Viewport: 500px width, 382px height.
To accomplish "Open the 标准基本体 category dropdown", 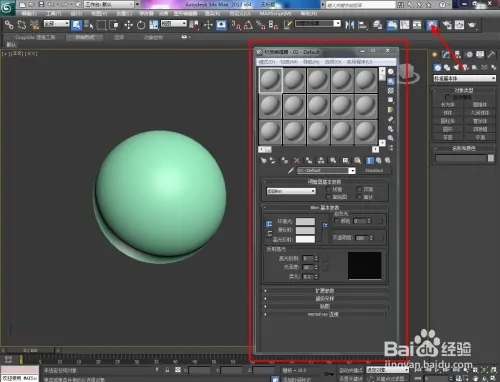I will pyautogui.click(x=464, y=78).
